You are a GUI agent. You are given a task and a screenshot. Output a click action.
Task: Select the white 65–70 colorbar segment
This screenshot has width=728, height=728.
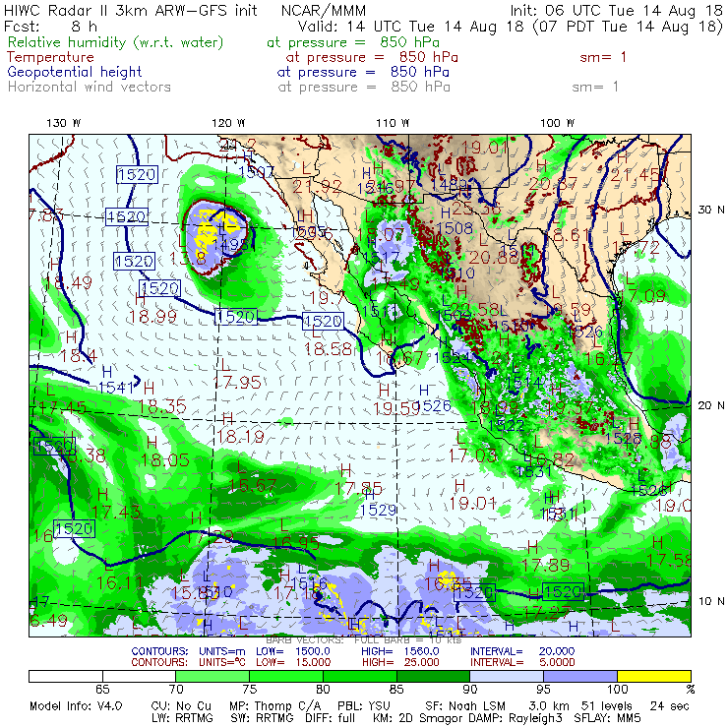(x=140, y=676)
